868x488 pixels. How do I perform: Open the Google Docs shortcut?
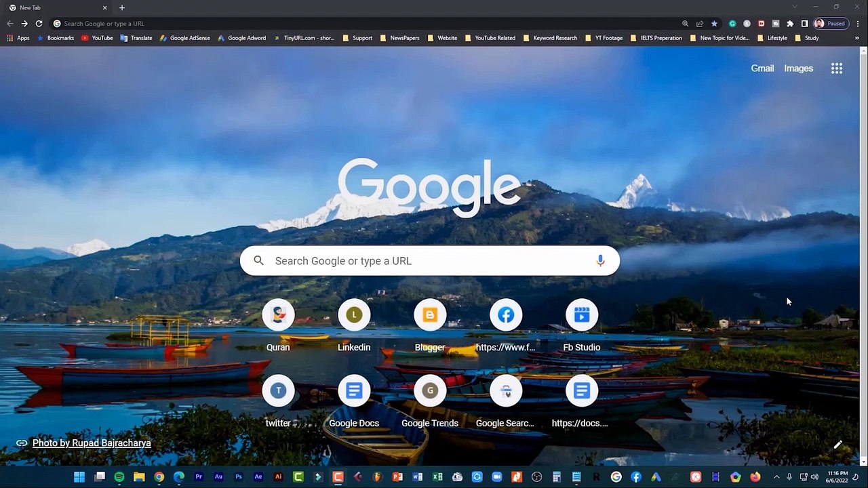coord(354,403)
